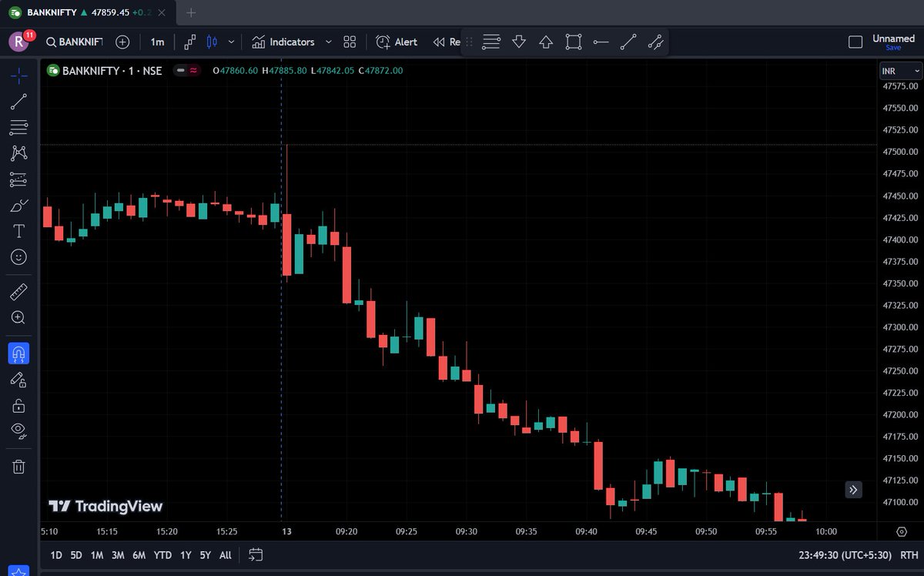Toggle the RTH session setting
This screenshot has height=576, width=924.
click(x=909, y=554)
